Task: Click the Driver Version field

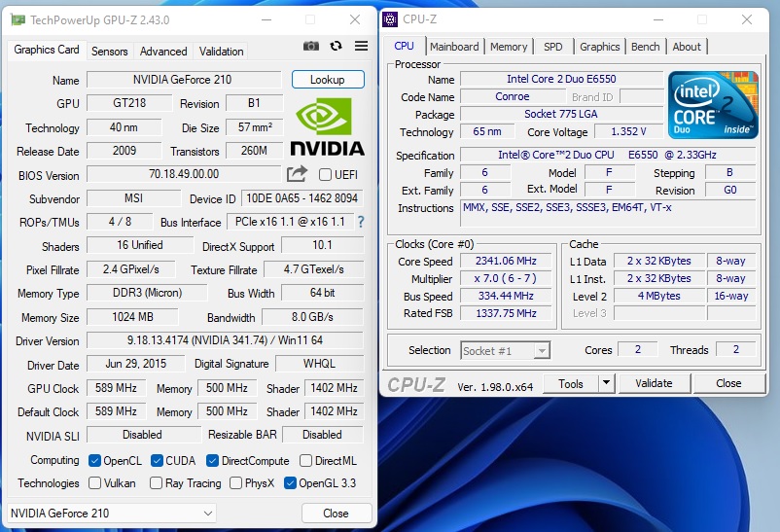Action: pos(225,340)
